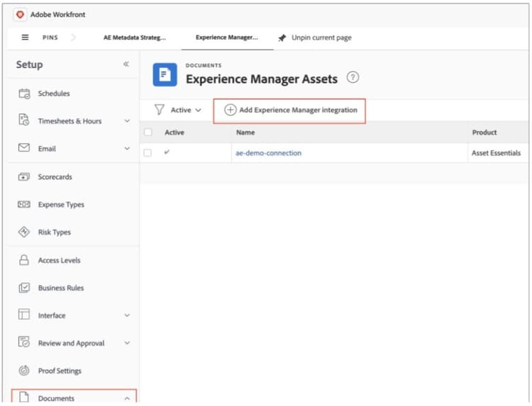This screenshot has height=406, width=532.
Task: Click the Access Levels lock icon
Action: coord(24,260)
